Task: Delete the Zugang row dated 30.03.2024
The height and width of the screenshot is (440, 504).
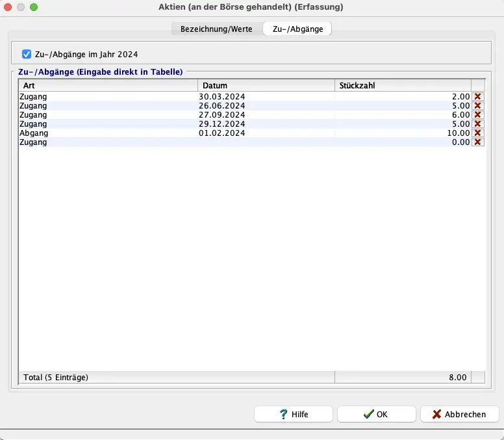Action: (x=478, y=96)
